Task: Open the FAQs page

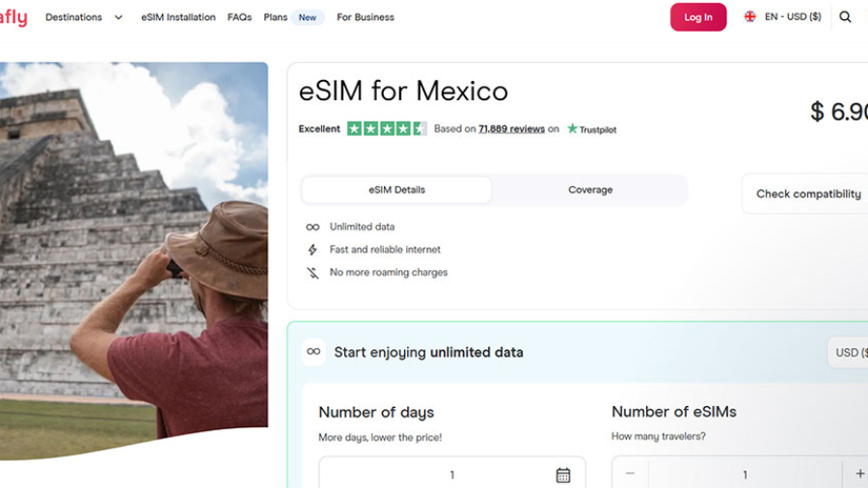Action: [239, 17]
